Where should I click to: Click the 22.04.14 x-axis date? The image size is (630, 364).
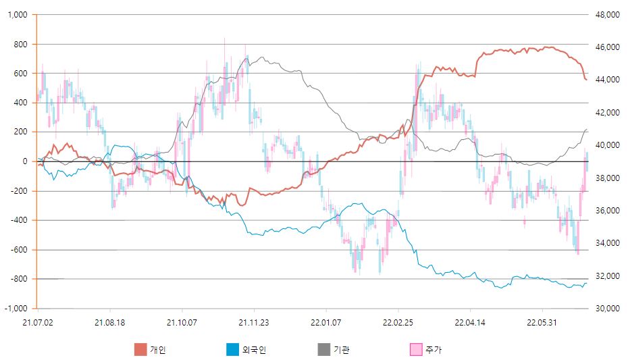(470, 322)
